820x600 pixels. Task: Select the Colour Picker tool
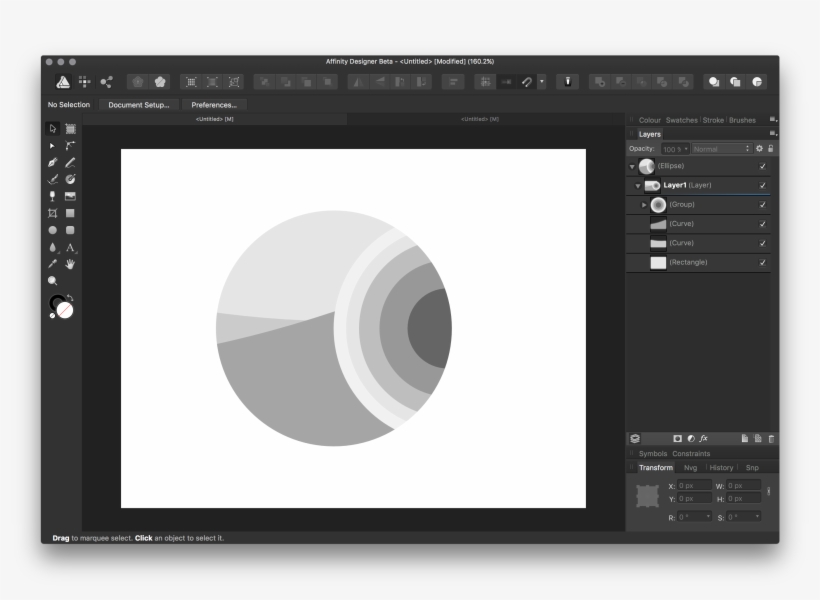point(51,263)
